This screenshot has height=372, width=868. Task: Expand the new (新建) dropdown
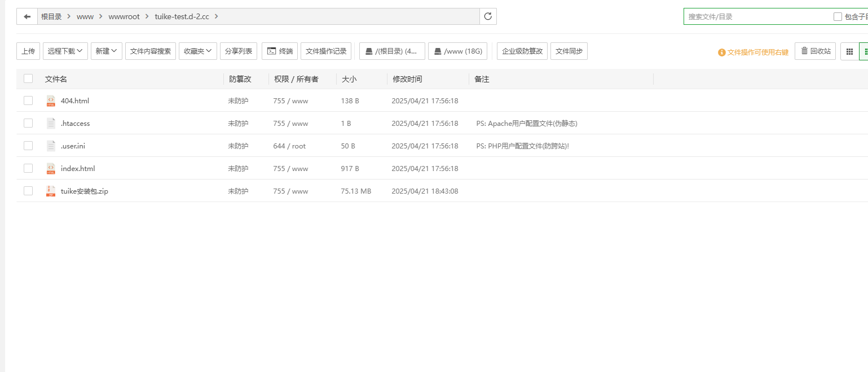point(106,51)
